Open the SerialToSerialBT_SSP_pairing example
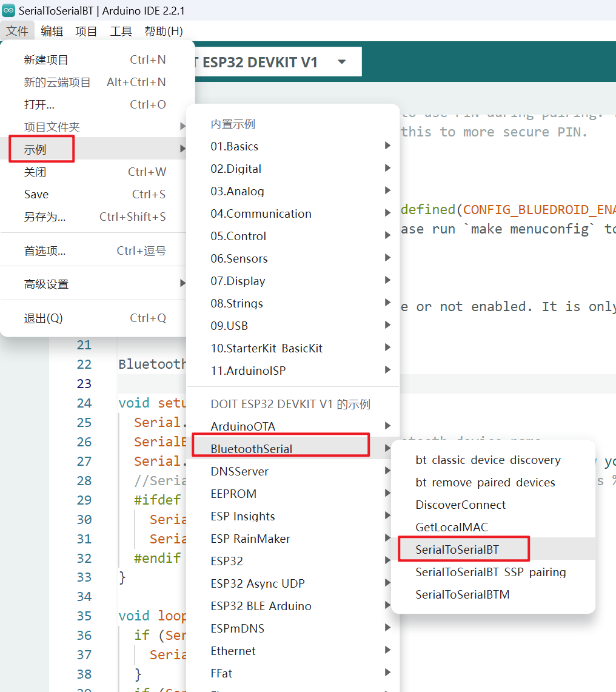616x692 pixels. [x=494, y=572]
